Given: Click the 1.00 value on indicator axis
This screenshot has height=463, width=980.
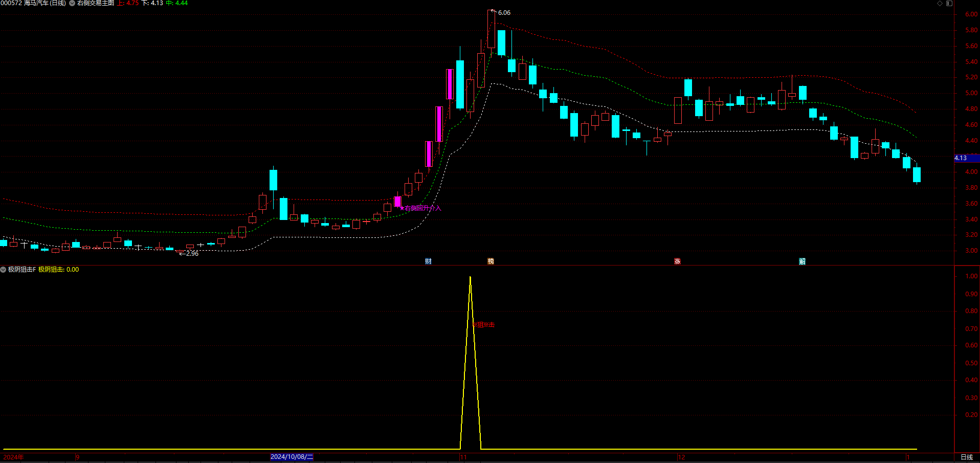Looking at the screenshot, I should [971, 276].
